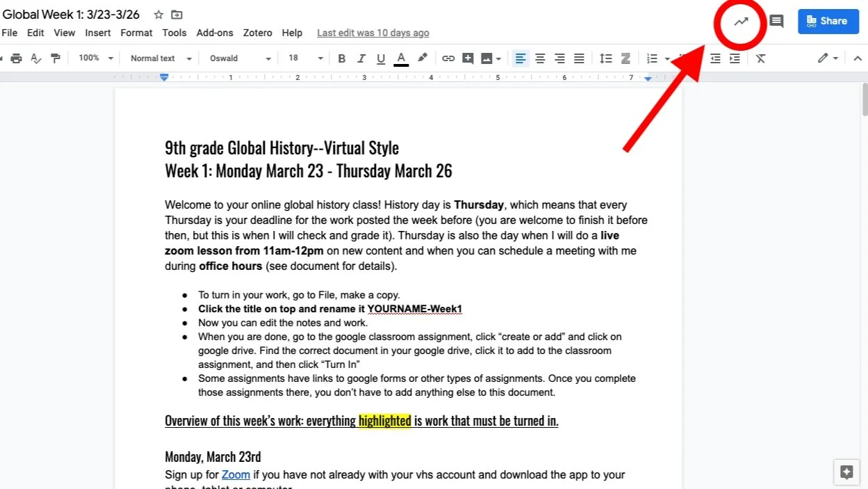Expand the insert image dropdown arrow
The image size is (868, 489).
[x=498, y=58]
